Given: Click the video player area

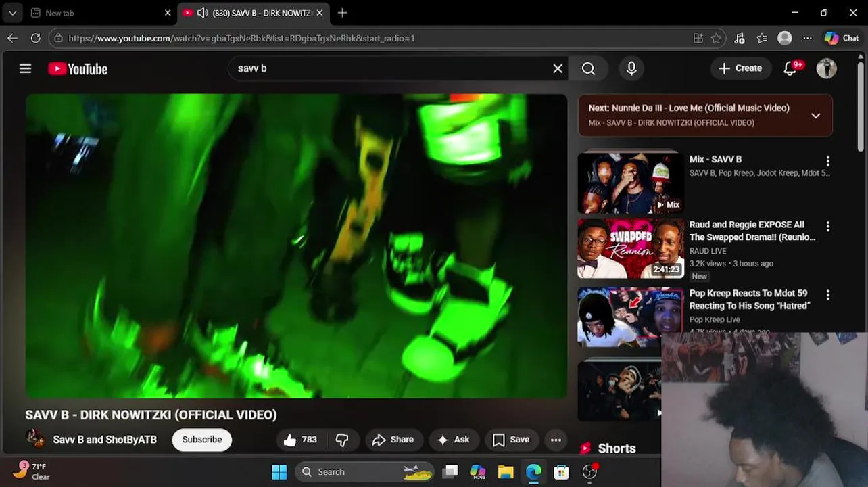Looking at the screenshot, I should click(x=296, y=246).
